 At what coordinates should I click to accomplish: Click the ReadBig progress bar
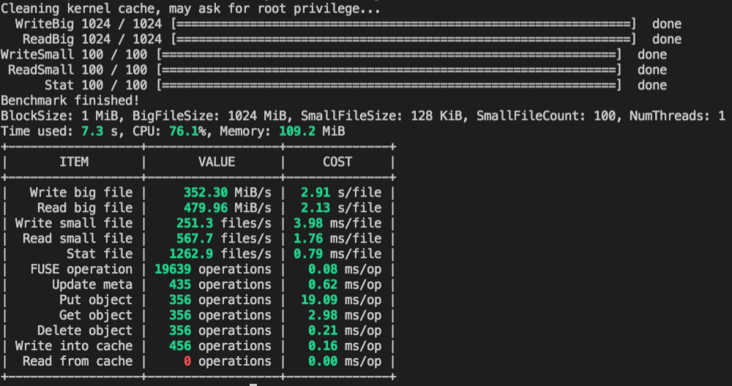point(403,39)
